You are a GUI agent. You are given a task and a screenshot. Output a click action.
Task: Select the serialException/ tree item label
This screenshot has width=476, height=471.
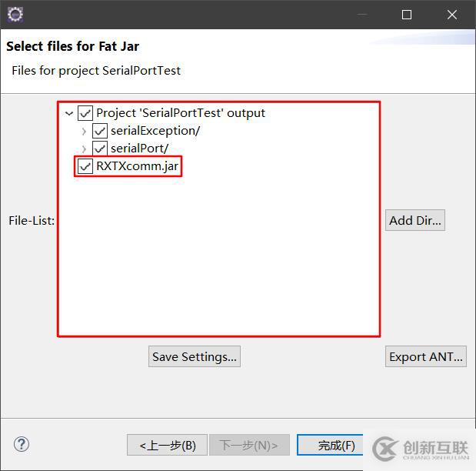coord(155,131)
